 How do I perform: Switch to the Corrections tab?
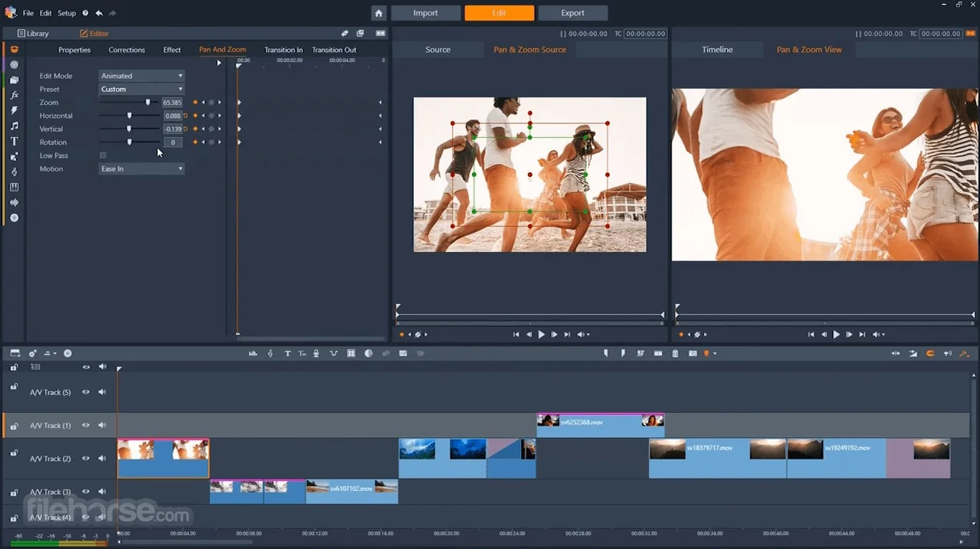coord(126,50)
